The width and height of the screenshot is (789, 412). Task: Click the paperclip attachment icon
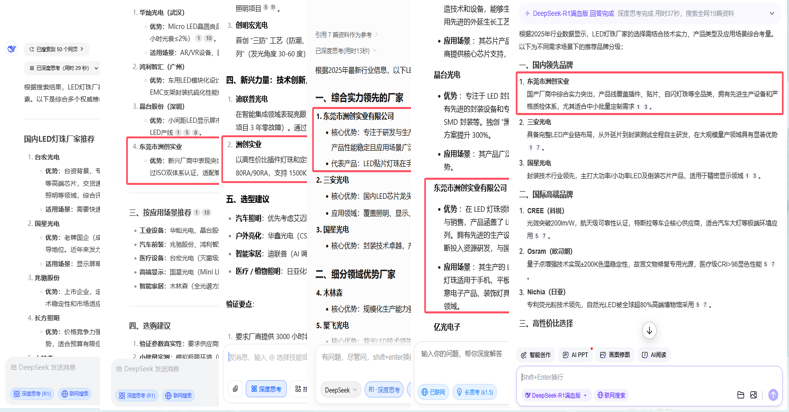[236, 389]
